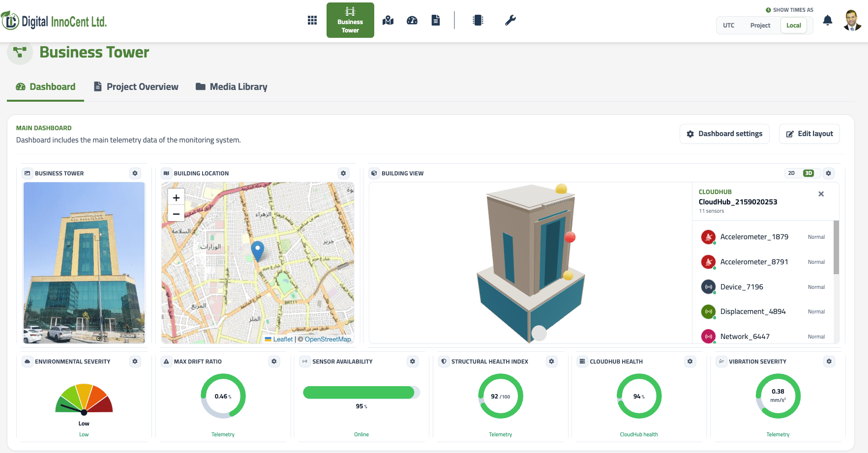Open Structural Health Index settings gear

click(x=551, y=362)
